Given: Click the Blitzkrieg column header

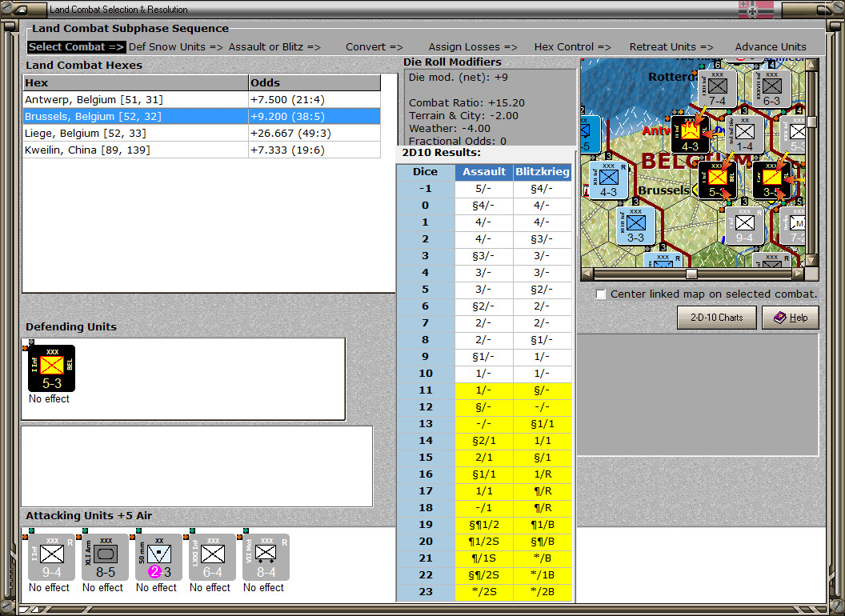Looking at the screenshot, I should [x=543, y=171].
